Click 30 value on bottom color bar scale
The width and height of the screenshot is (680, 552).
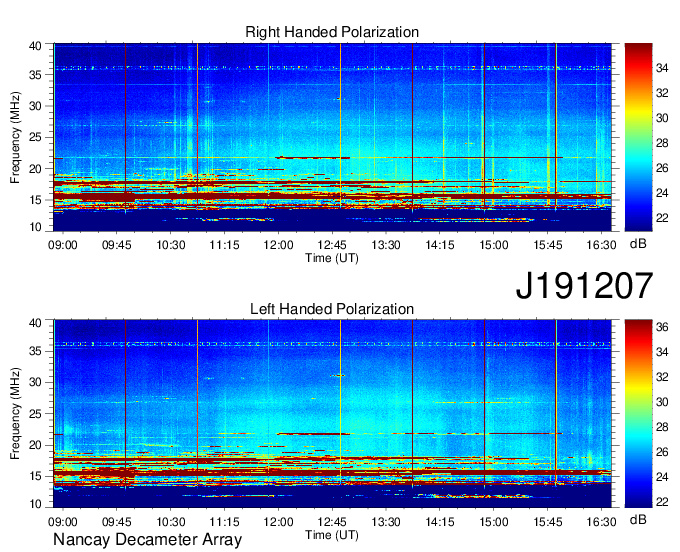[x=662, y=402]
